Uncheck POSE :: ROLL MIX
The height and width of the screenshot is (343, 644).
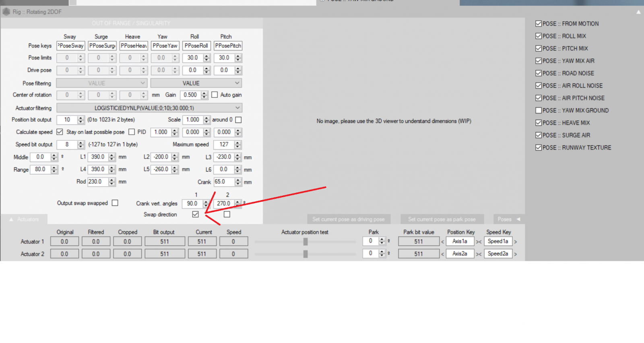(x=539, y=36)
